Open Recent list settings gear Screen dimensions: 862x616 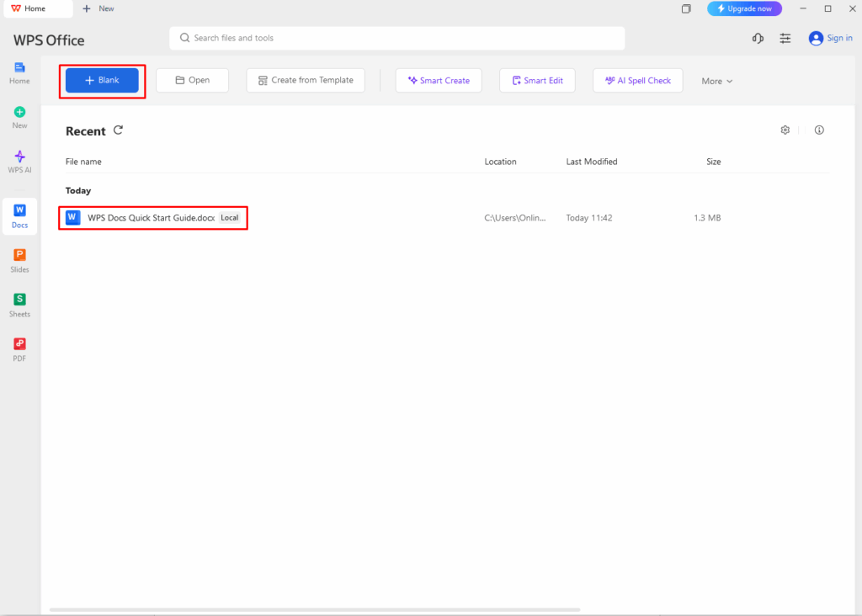click(785, 130)
